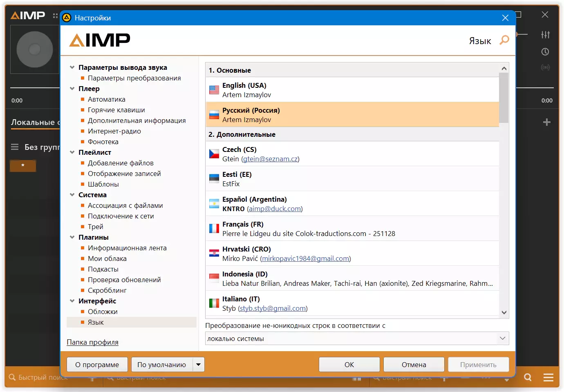Screen dimensions: 564x392
Task: Click the language list scrollbar thumb
Action: point(504,98)
